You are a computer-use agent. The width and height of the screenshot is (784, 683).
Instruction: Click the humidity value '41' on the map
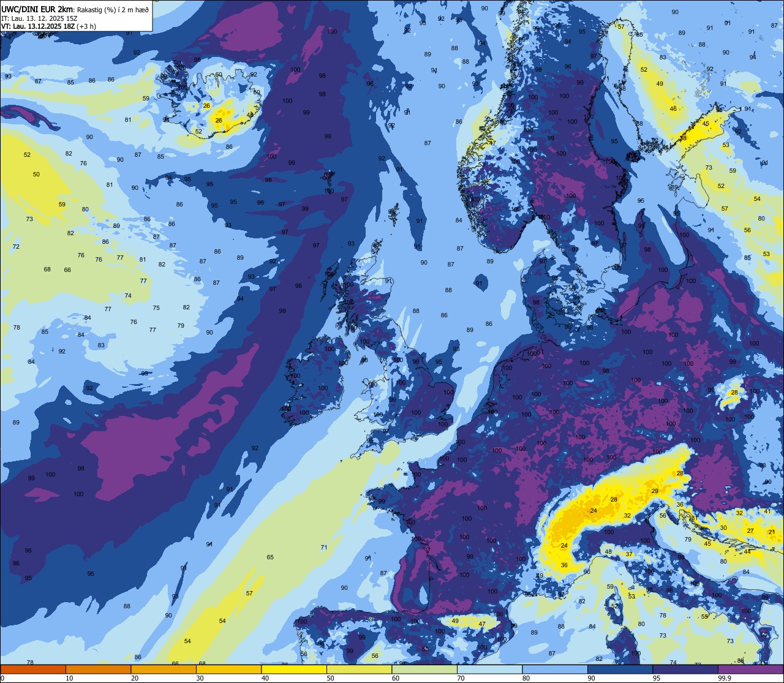[x=767, y=511]
